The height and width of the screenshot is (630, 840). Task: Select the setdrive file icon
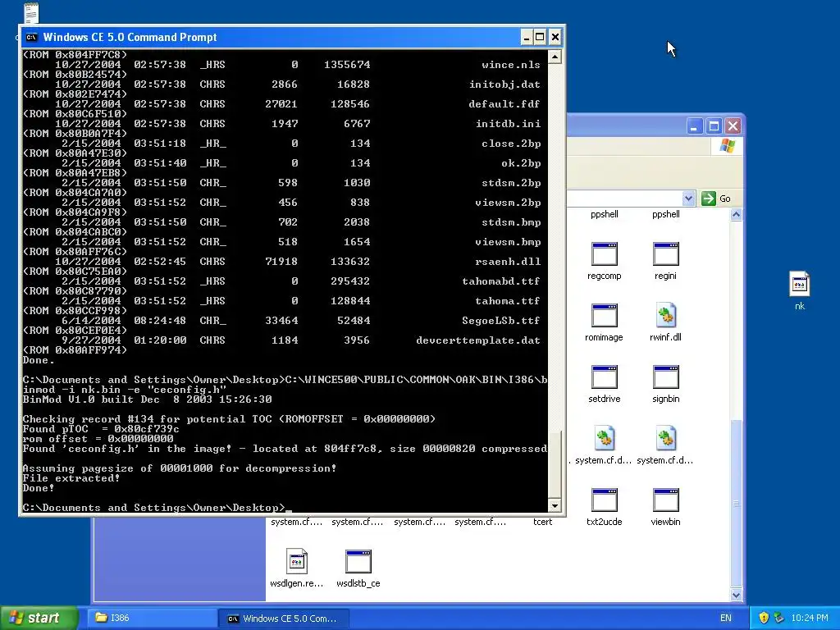[604, 377]
